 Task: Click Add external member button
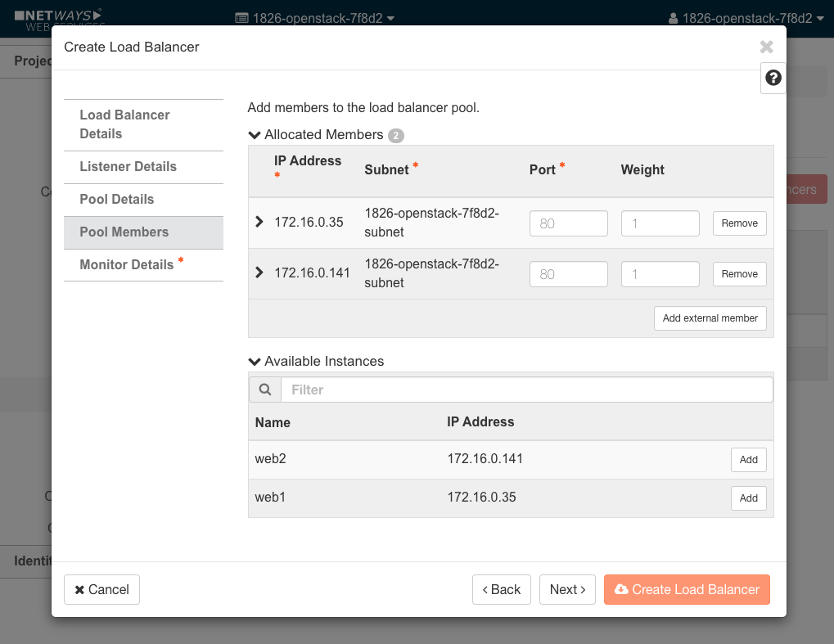710,318
